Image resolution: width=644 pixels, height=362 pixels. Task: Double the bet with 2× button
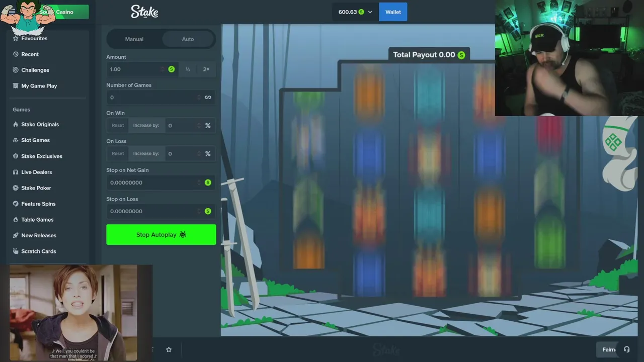pyautogui.click(x=206, y=69)
